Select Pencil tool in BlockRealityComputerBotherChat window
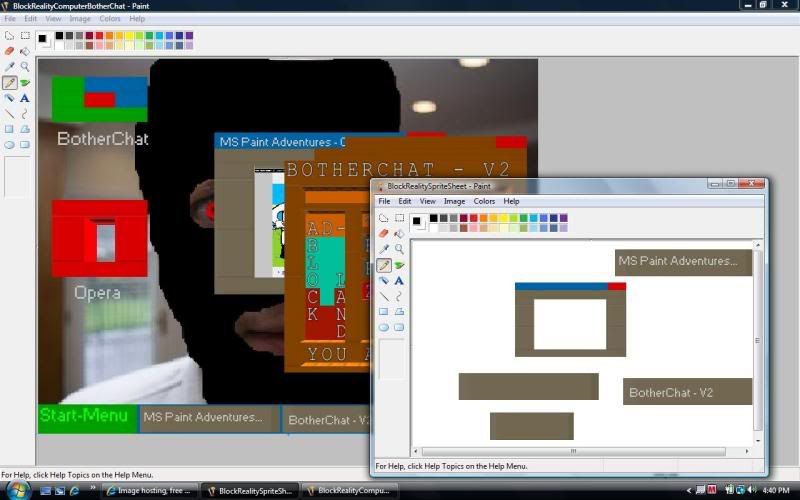Viewport: 800px width, 500px height. (9, 83)
